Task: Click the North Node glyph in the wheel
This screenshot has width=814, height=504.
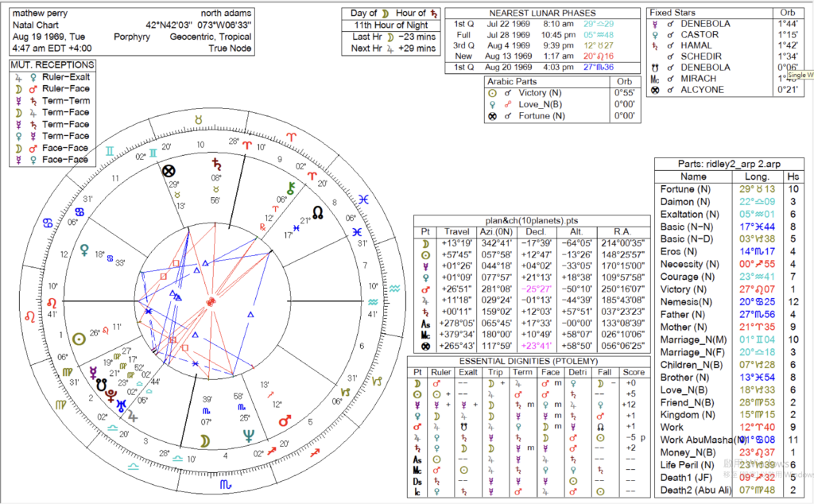Action: click(x=318, y=212)
